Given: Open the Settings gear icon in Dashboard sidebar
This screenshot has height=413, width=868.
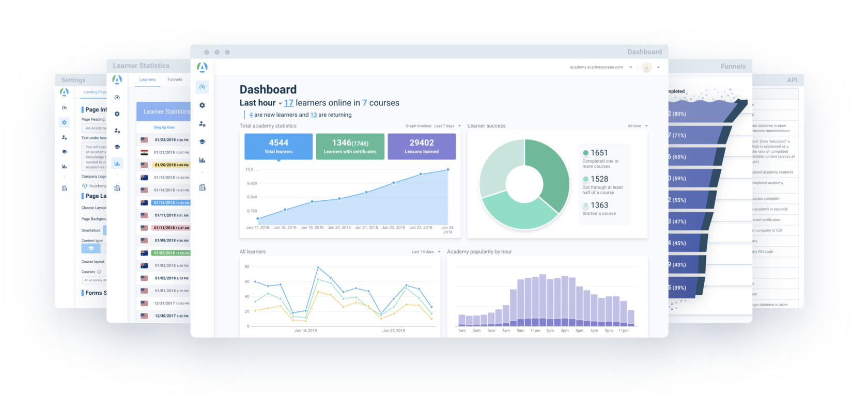Looking at the screenshot, I should click(x=202, y=105).
